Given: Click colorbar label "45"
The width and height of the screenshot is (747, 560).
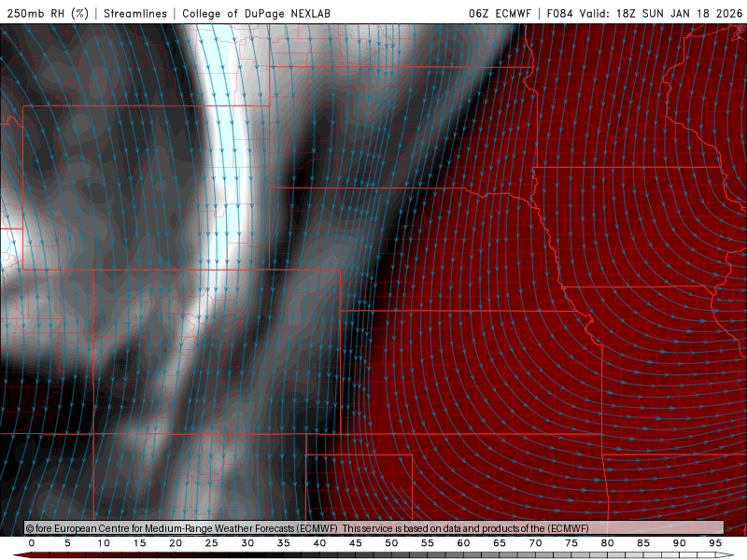Looking at the screenshot, I should pyautogui.click(x=356, y=543).
